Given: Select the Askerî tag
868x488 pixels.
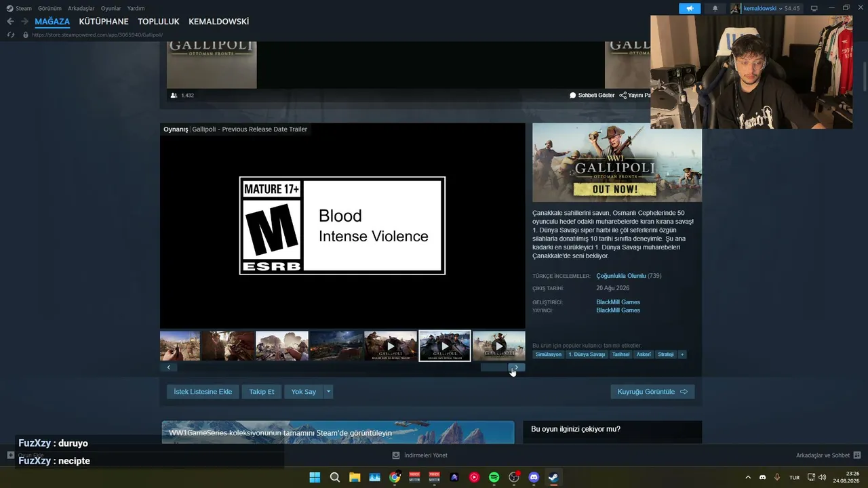Looking at the screenshot, I should click(644, 354).
